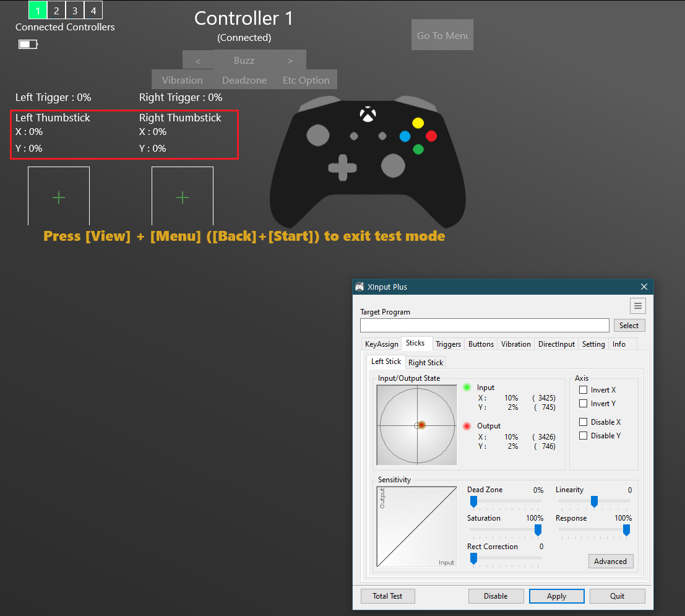685x616 pixels.
Task: Click the Select button for Target Program
Action: (629, 325)
